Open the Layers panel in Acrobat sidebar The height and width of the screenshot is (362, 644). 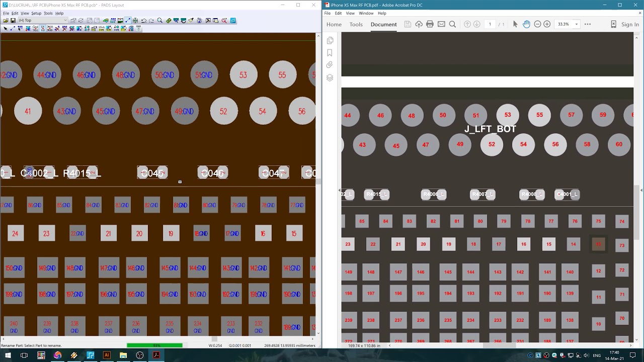[330, 77]
